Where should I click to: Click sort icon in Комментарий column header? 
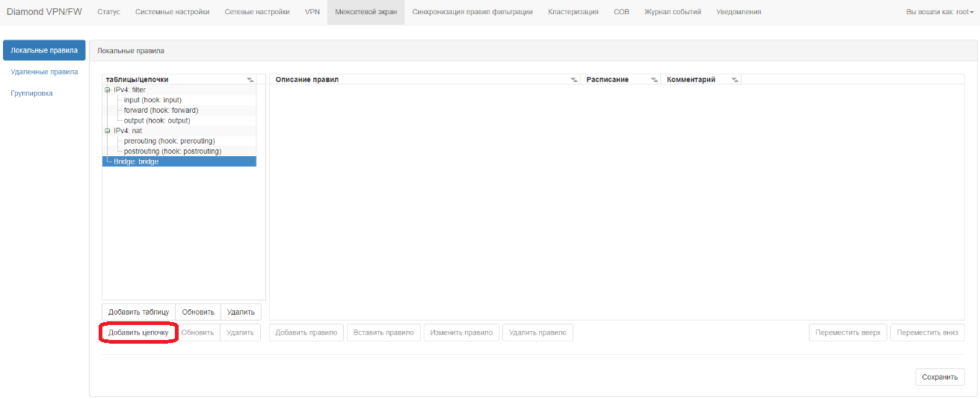(734, 80)
